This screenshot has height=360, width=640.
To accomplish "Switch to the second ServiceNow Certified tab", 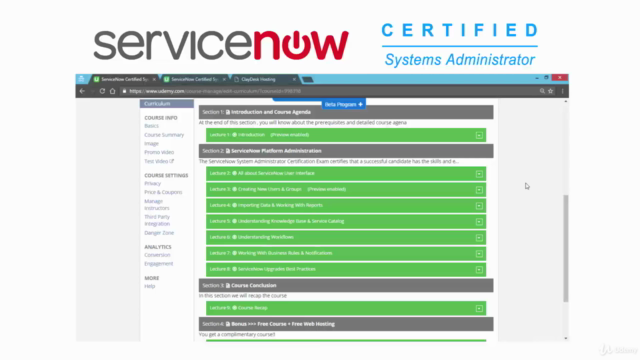I will click(x=194, y=79).
